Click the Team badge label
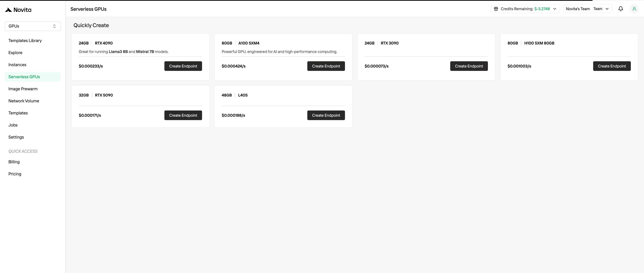Screen dimensions: 644x273 pyautogui.click(x=598, y=9)
